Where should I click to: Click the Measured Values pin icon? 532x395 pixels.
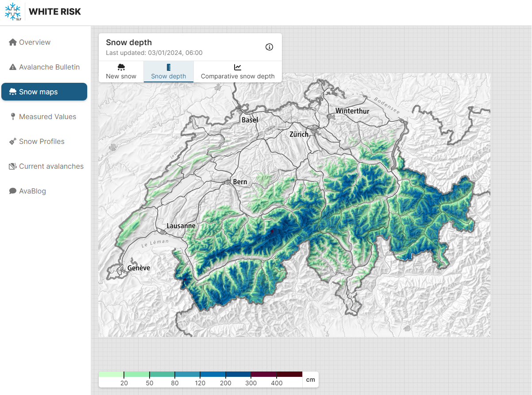coord(13,116)
